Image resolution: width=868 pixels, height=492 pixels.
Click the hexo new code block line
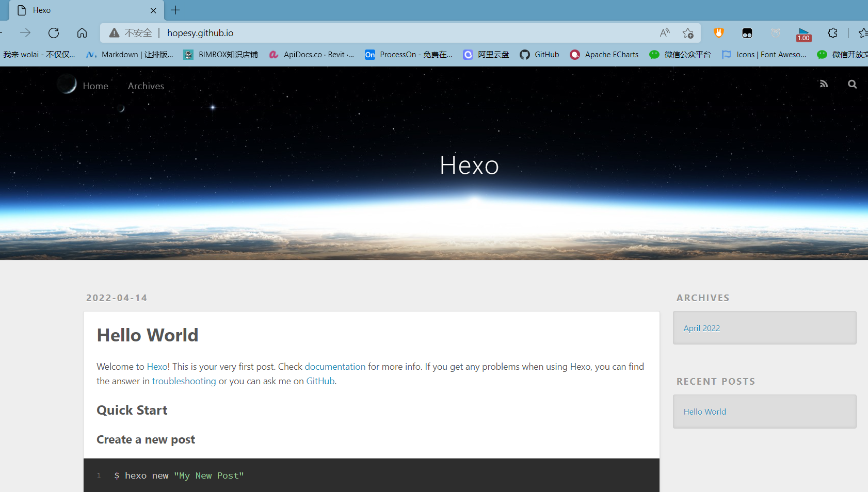point(179,475)
